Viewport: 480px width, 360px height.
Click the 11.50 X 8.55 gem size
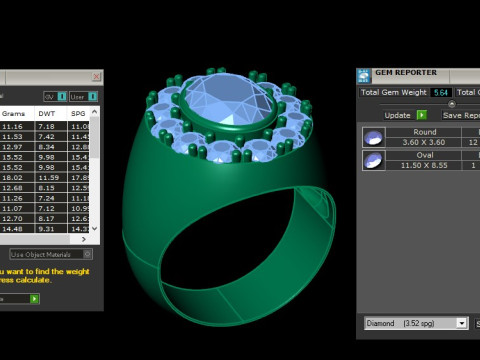click(424, 165)
